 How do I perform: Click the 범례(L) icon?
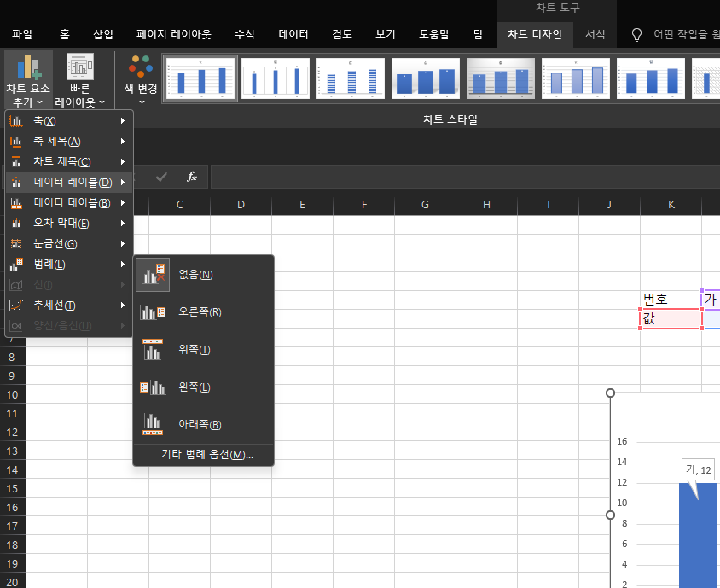tap(16, 265)
